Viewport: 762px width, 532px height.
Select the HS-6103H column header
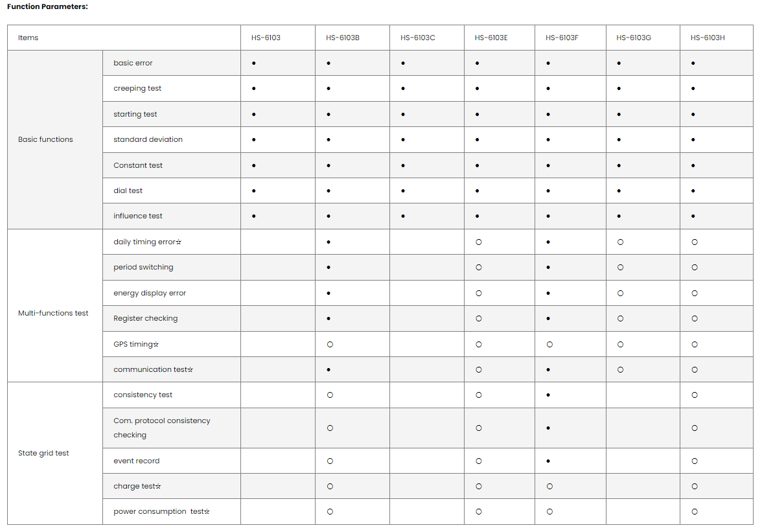pyautogui.click(x=708, y=38)
